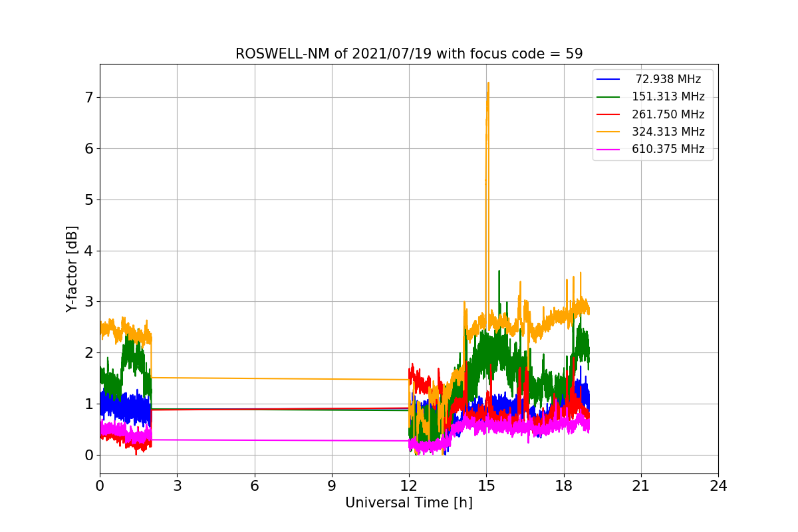
Task: Click x-axis tick label 9
Action: point(332,486)
